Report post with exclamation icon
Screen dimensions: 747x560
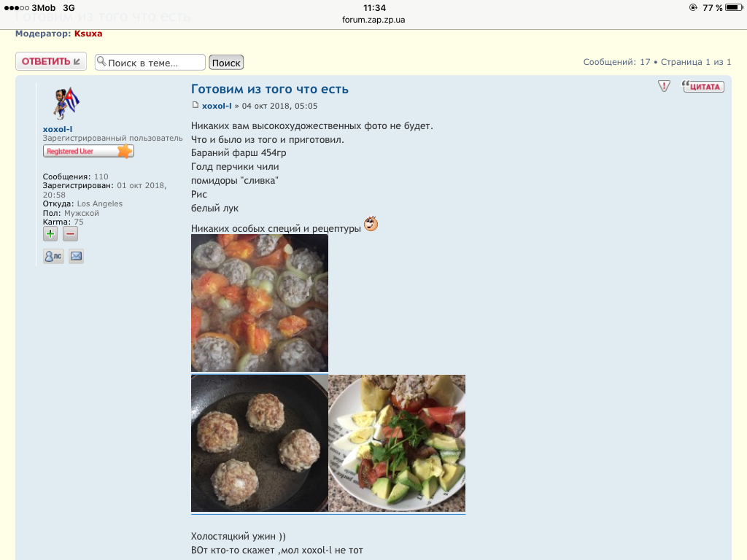point(664,86)
